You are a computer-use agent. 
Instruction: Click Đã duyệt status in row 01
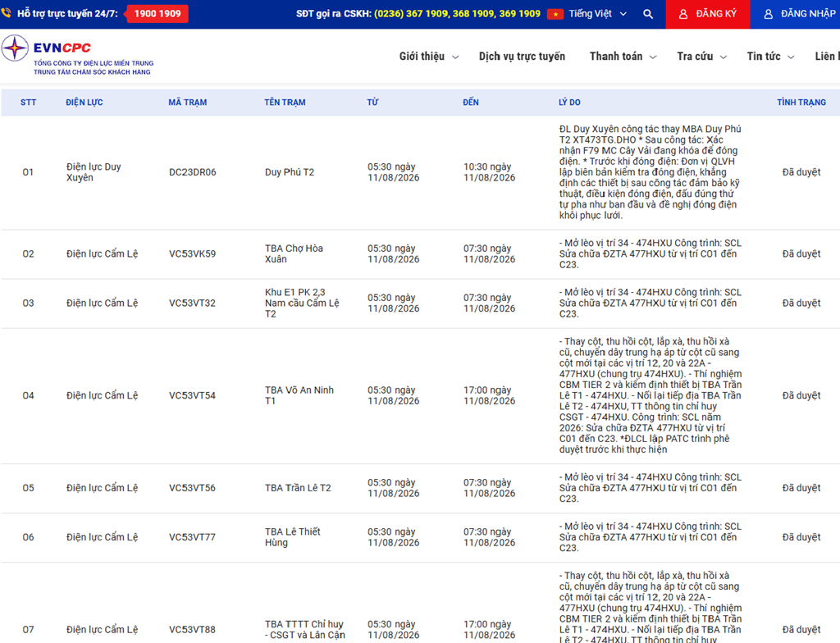pos(801,172)
